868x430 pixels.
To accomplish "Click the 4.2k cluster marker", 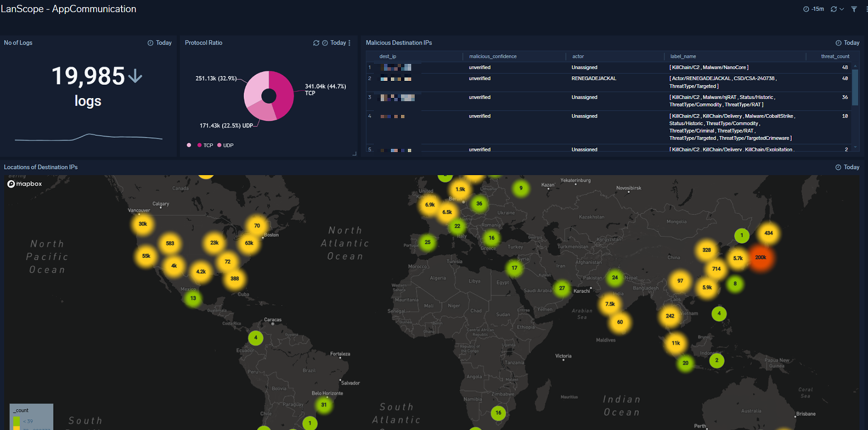I will point(201,272).
